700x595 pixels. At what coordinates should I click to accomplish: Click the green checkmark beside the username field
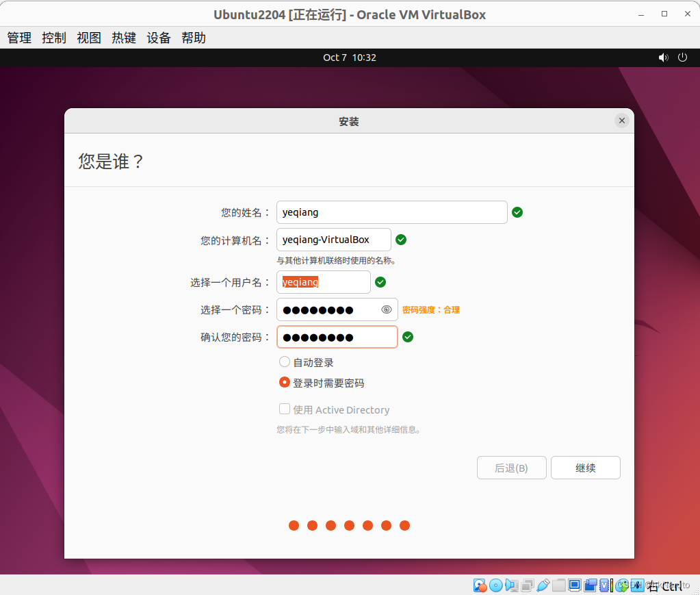point(380,282)
